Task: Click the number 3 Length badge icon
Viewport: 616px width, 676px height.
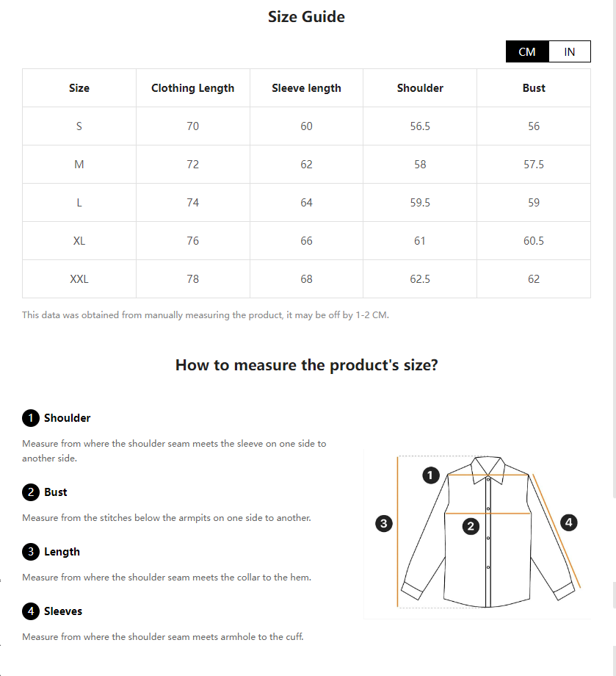Action: (x=31, y=552)
